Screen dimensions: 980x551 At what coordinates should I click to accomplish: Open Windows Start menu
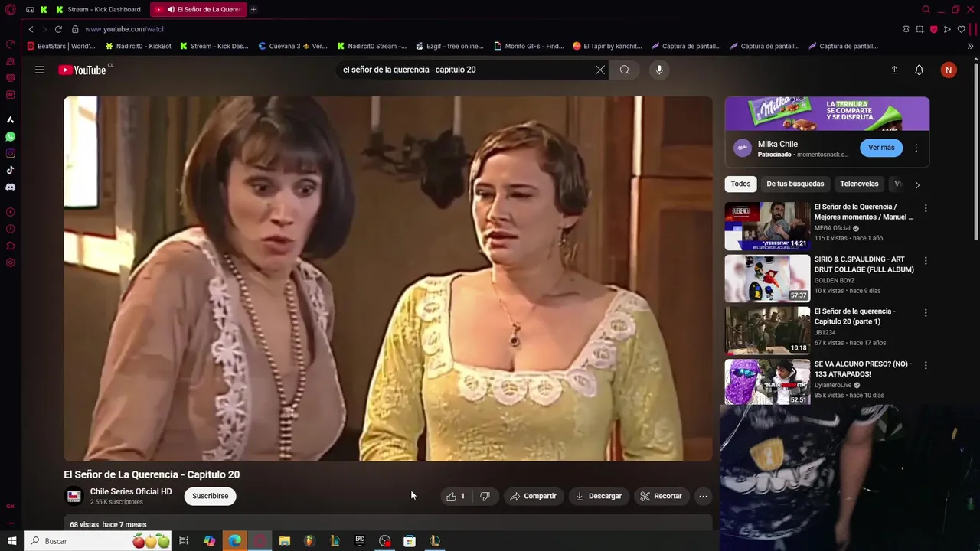11,541
